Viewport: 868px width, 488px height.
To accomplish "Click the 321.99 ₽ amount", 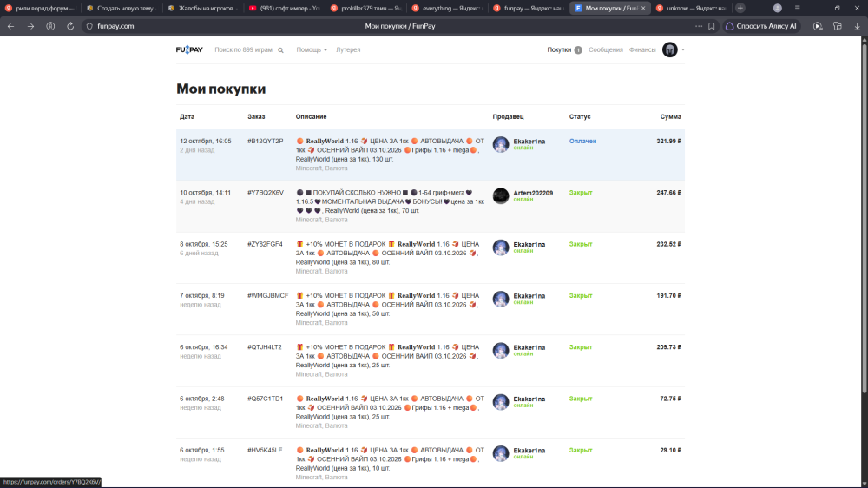I will coord(668,142).
